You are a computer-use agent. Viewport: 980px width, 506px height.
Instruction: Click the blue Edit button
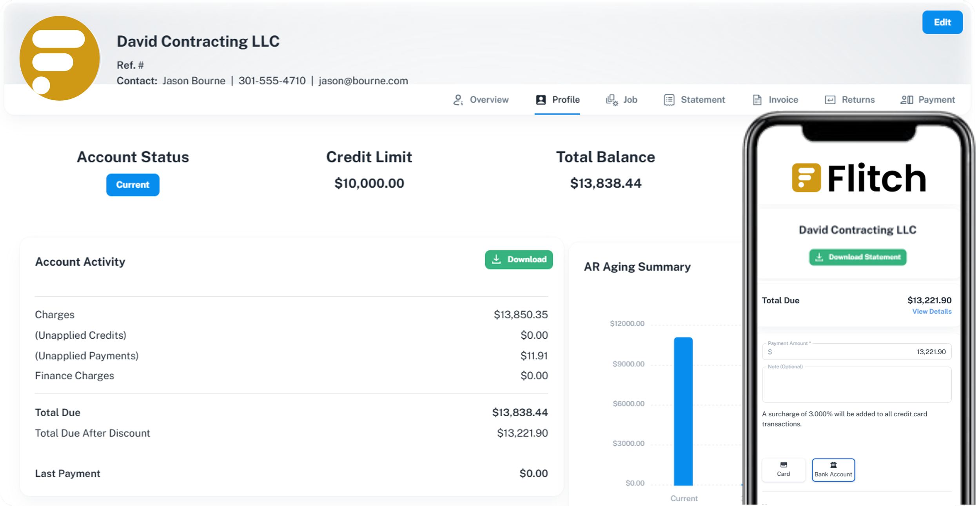(x=942, y=22)
